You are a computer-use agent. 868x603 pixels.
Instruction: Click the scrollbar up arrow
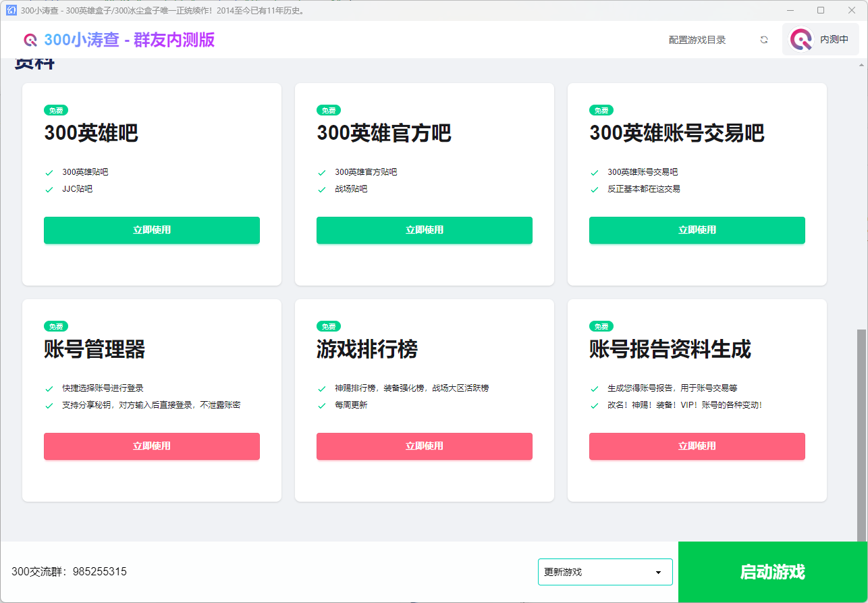(861, 65)
